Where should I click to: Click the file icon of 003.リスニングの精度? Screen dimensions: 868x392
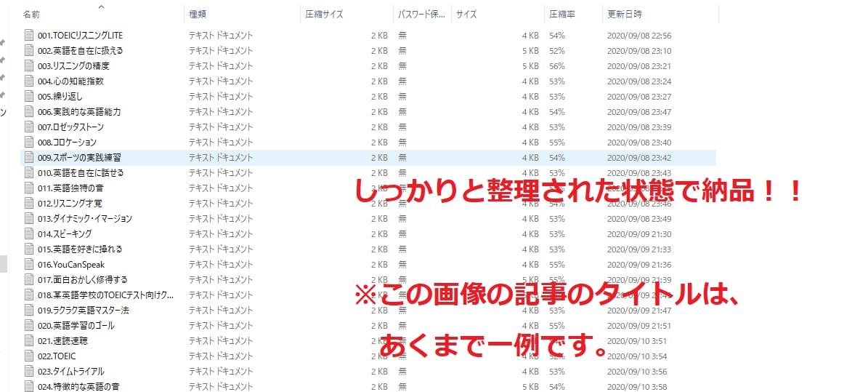[29, 66]
